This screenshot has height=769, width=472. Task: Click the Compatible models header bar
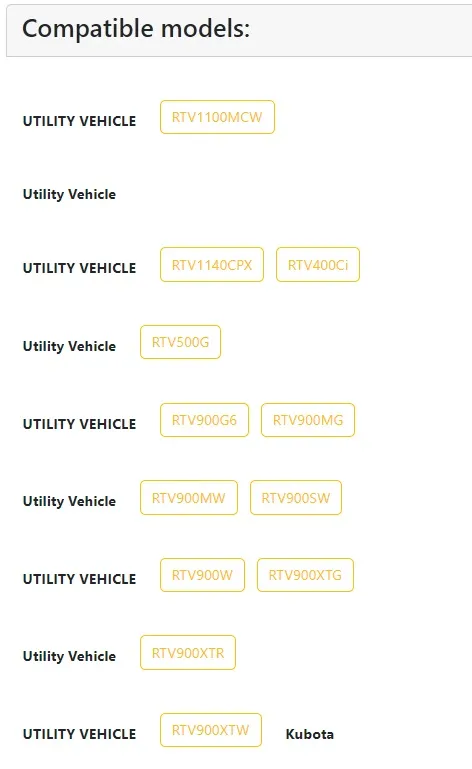[x=239, y=30]
